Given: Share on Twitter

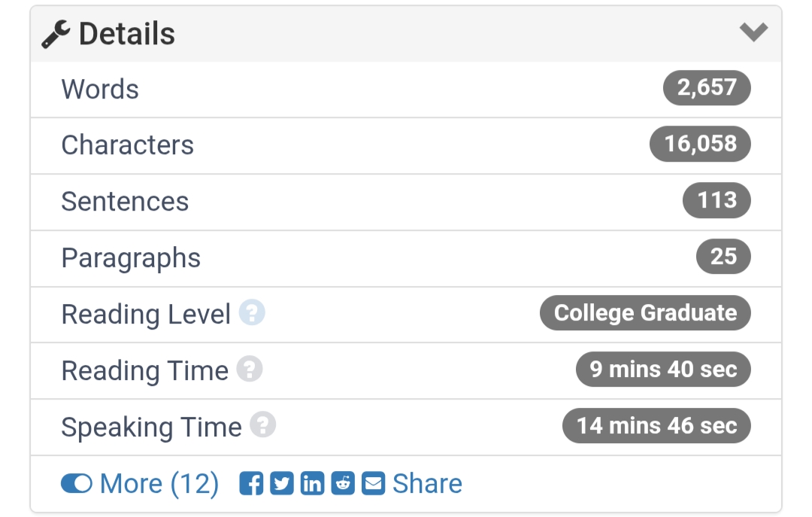Looking at the screenshot, I should pos(282,483).
